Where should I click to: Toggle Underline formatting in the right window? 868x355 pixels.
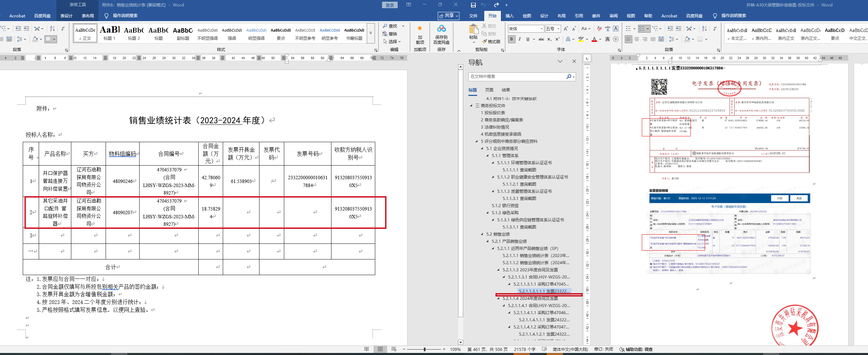pyautogui.click(x=528, y=39)
